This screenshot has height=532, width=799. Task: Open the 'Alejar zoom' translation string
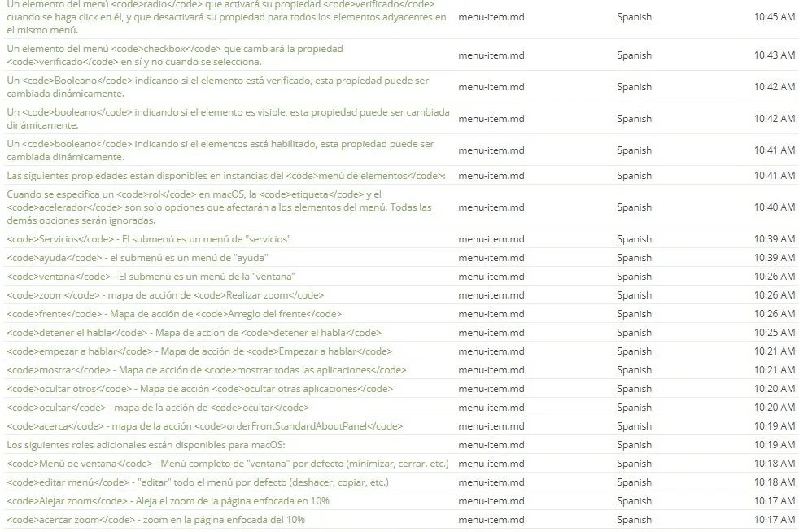coord(168,501)
